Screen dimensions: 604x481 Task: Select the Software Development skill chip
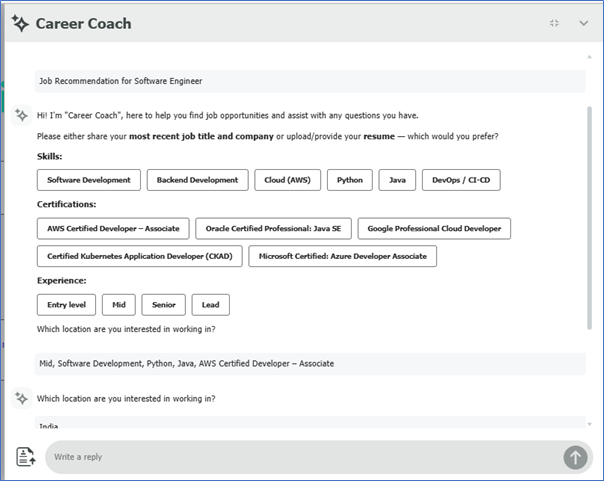tap(89, 180)
